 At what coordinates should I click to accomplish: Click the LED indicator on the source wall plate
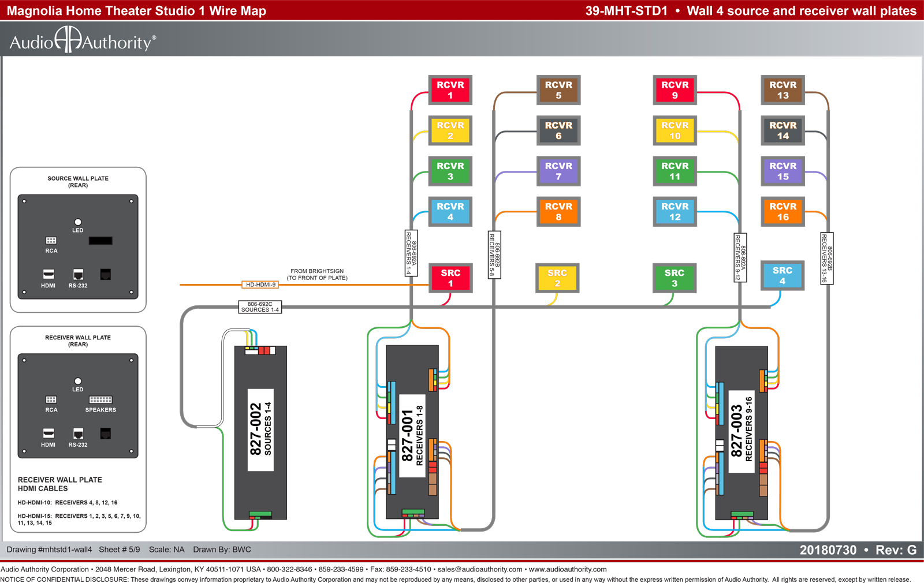tap(78, 222)
